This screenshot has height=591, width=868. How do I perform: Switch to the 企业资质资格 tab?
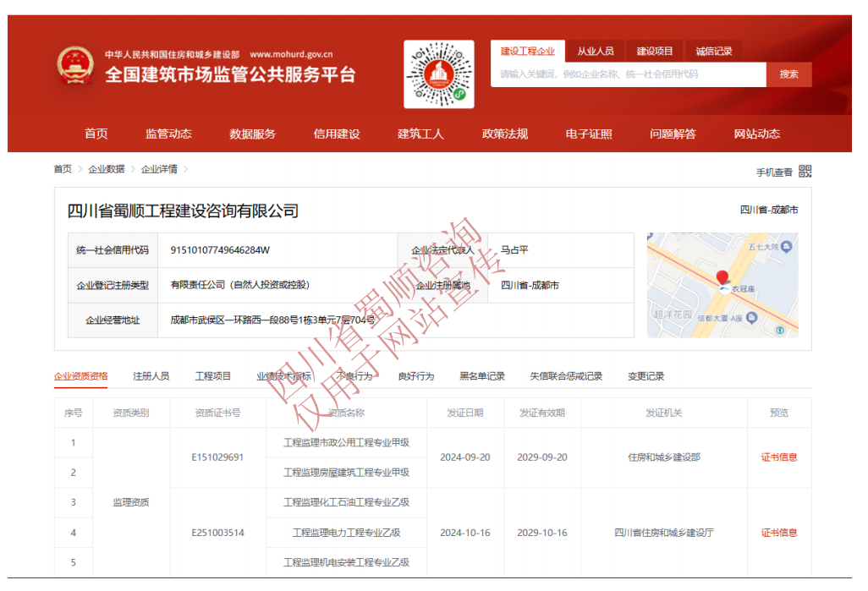(x=81, y=376)
